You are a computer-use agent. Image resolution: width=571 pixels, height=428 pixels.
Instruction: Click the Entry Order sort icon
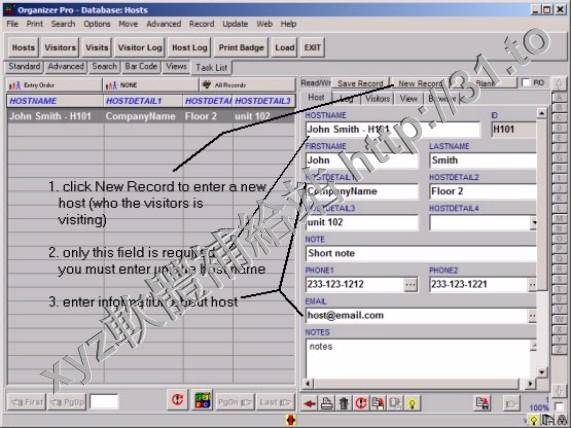pos(15,85)
